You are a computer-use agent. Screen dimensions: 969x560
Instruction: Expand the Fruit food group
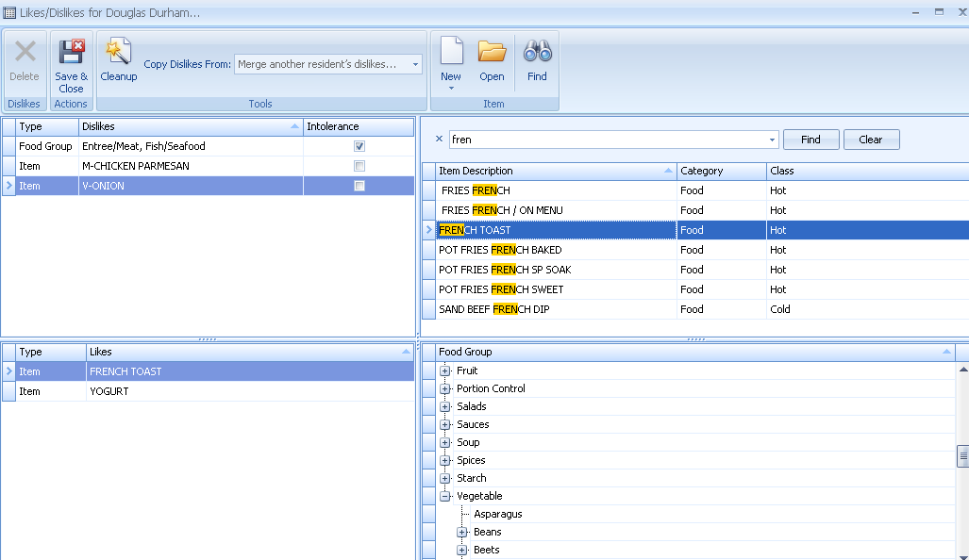(x=445, y=371)
